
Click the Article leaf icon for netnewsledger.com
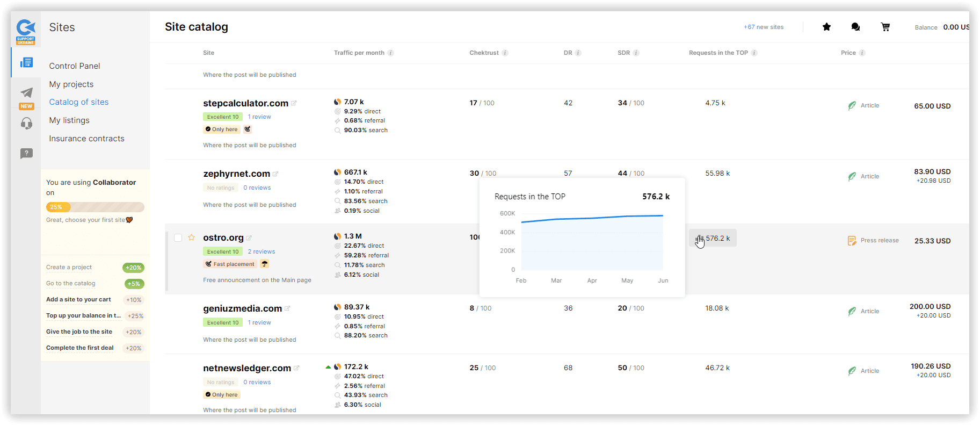(852, 371)
